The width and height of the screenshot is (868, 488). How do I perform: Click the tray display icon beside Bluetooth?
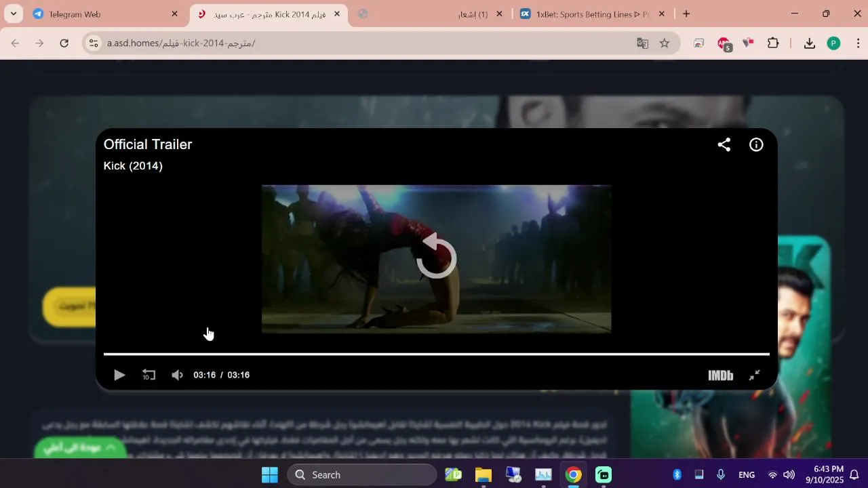coord(699,474)
